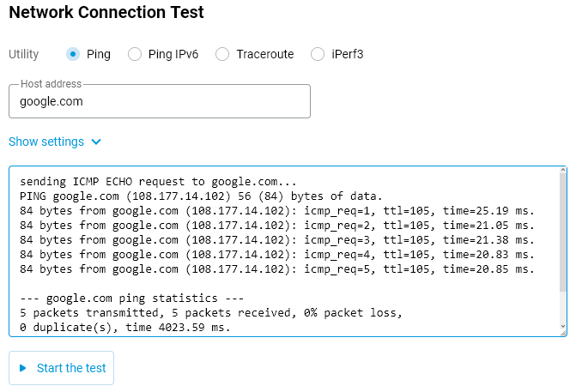This screenshot has height=392, width=576.
Task: Expand the chevron beside Show settings
Action: (x=96, y=142)
